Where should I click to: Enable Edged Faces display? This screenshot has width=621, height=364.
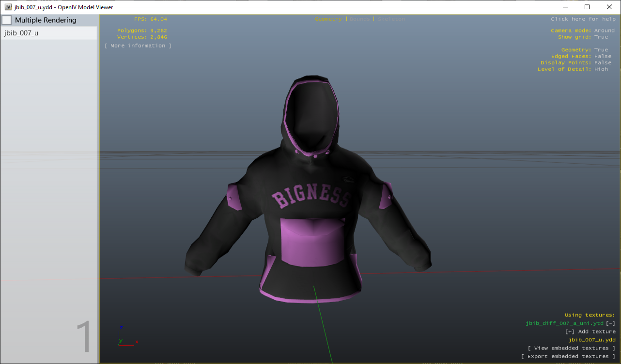pos(602,56)
